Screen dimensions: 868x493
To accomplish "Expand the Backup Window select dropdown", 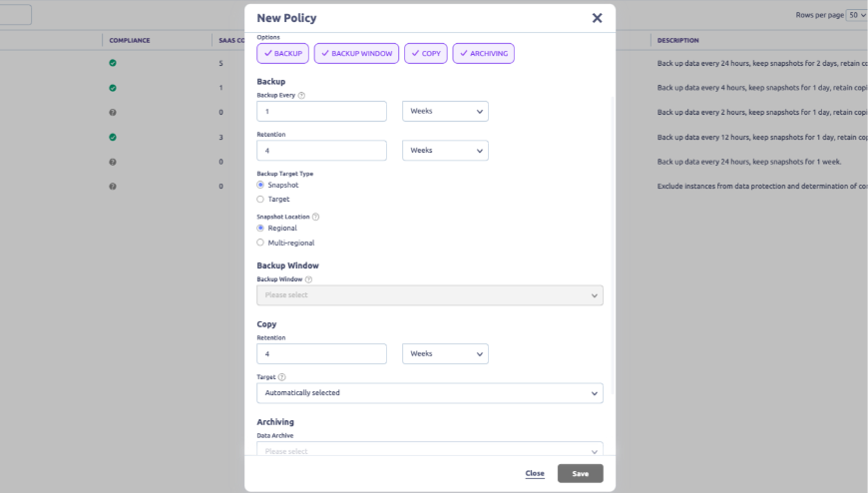I will coord(430,295).
